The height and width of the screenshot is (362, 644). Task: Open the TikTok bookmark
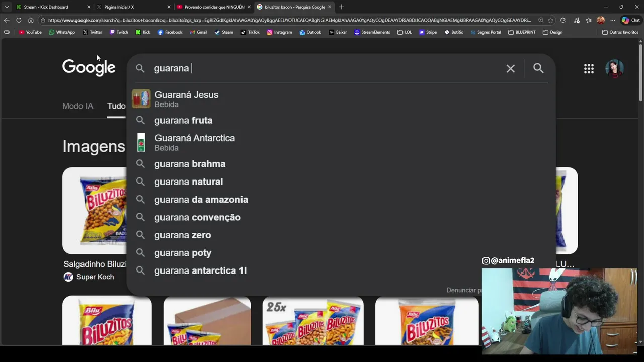[x=250, y=32]
